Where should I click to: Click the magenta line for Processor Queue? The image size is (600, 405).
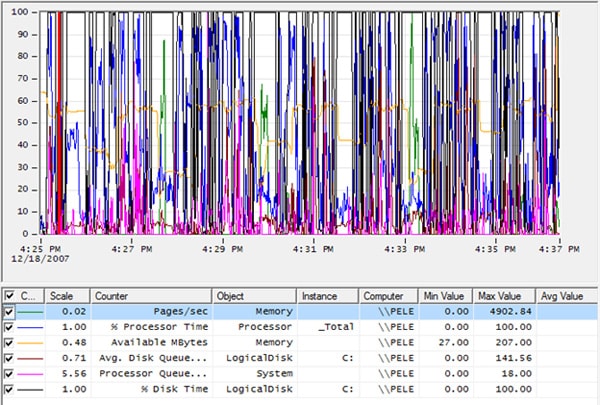30,374
